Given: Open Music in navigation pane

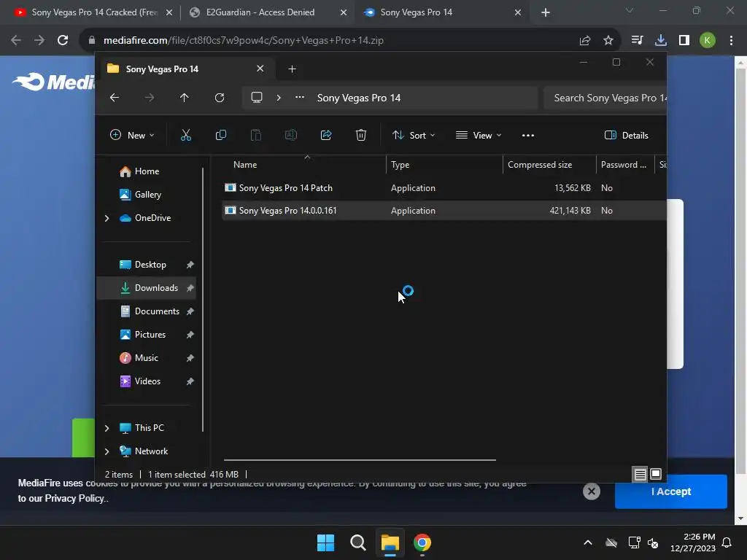Looking at the screenshot, I should pyautogui.click(x=146, y=358).
